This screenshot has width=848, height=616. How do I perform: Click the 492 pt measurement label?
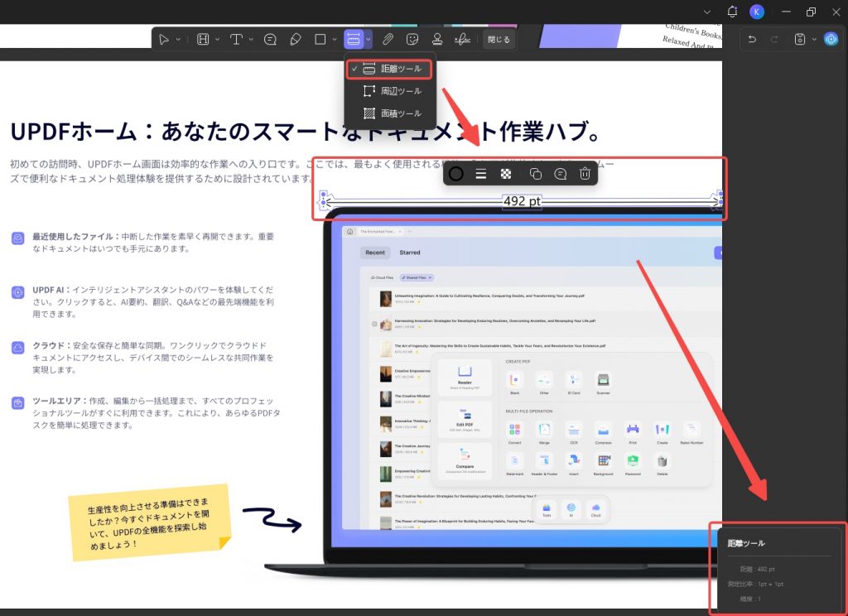(522, 201)
